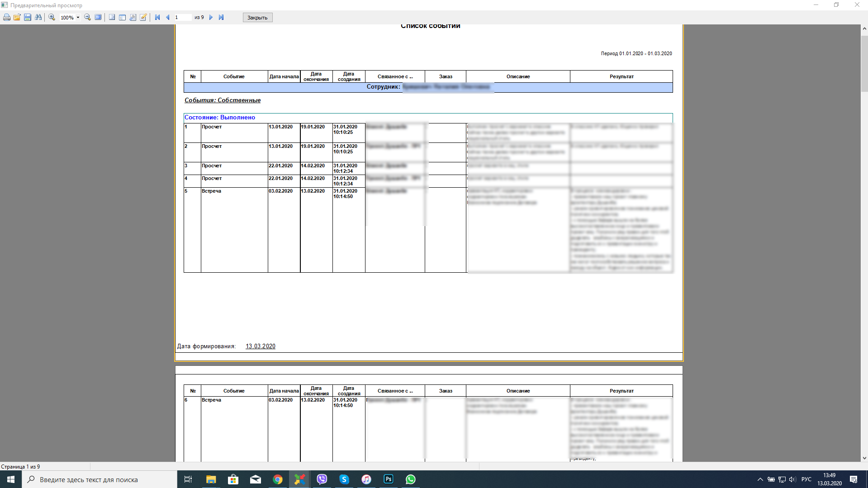Click the binoculars Find icon

point(38,17)
